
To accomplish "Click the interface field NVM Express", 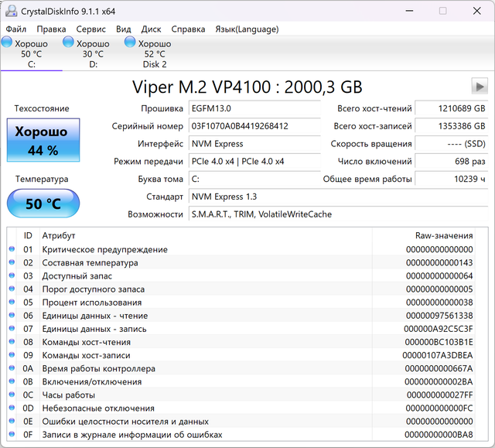I will point(254,144).
